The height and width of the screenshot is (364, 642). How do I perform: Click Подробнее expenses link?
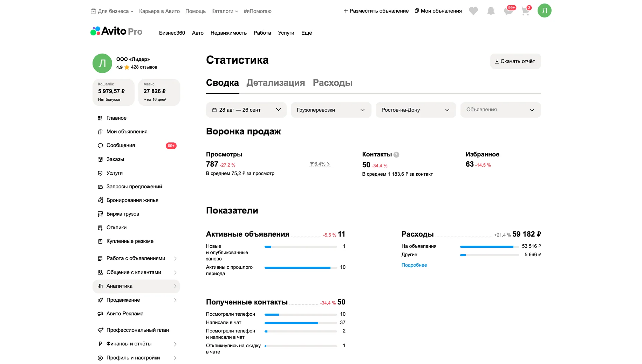tap(414, 265)
